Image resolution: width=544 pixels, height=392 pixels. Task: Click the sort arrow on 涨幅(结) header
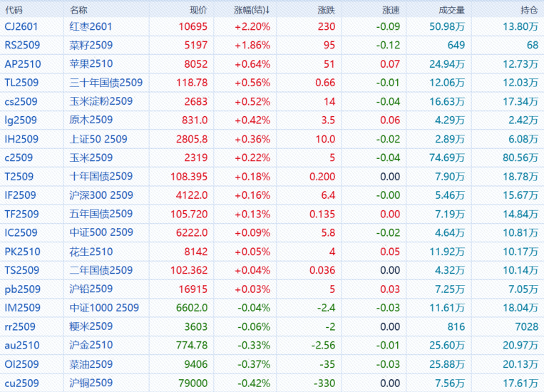pos(268,10)
